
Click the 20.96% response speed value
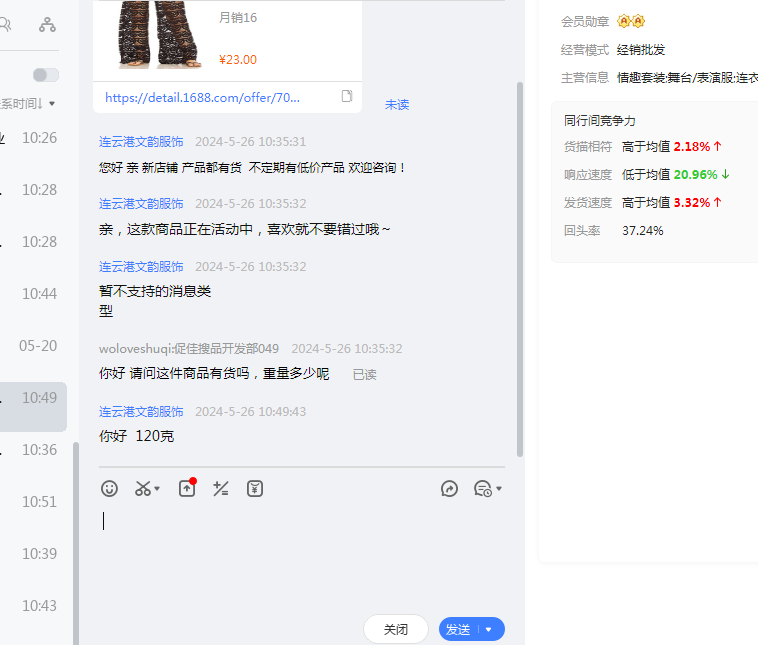(x=696, y=175)
